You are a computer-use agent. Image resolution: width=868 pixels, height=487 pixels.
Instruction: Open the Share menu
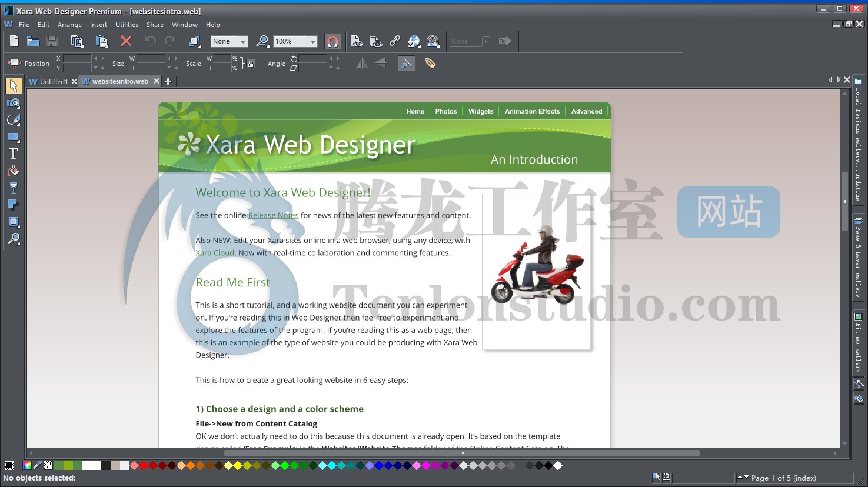(x=155, y=25)
